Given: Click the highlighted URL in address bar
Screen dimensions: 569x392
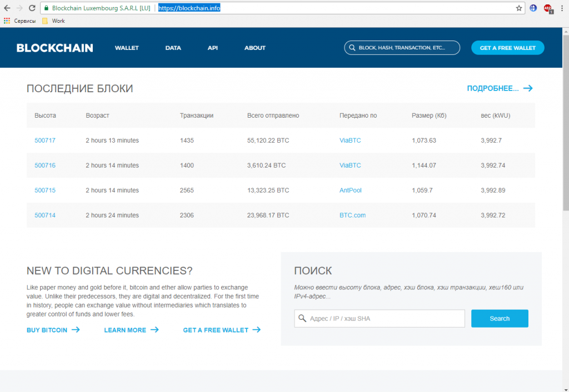Looking at the screenshot, I should pyautogui.click(x=189, y=8).
